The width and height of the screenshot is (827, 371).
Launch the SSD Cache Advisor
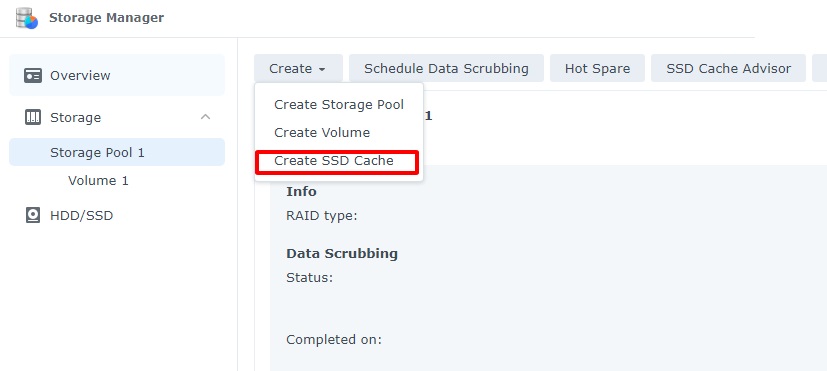[728, 69]
